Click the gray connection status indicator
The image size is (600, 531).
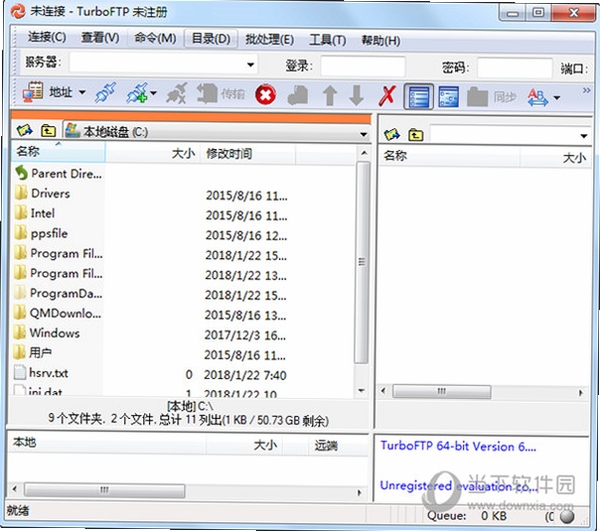(x=566, y=516)
